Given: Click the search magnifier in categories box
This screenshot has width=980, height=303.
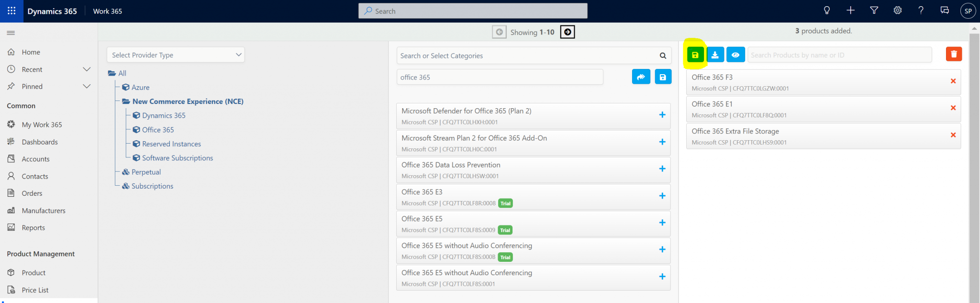Looking at the screenshot, I should [663, 56].
